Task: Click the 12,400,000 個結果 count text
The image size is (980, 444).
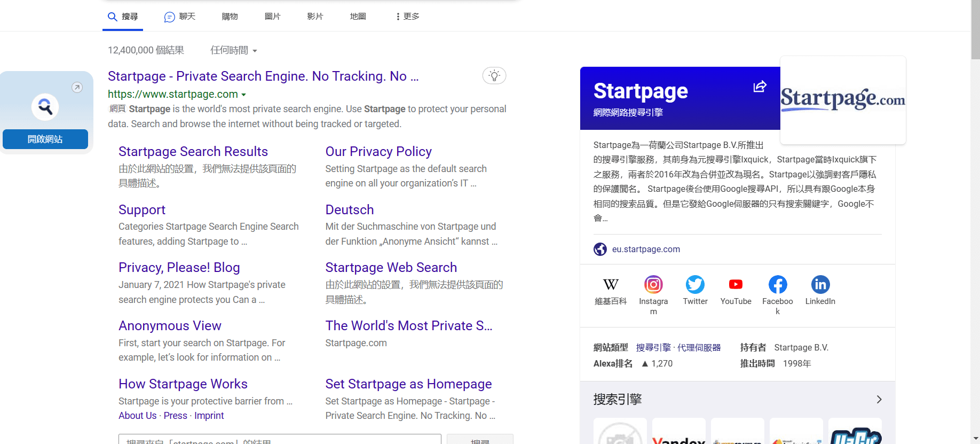Action: point(146,50)
